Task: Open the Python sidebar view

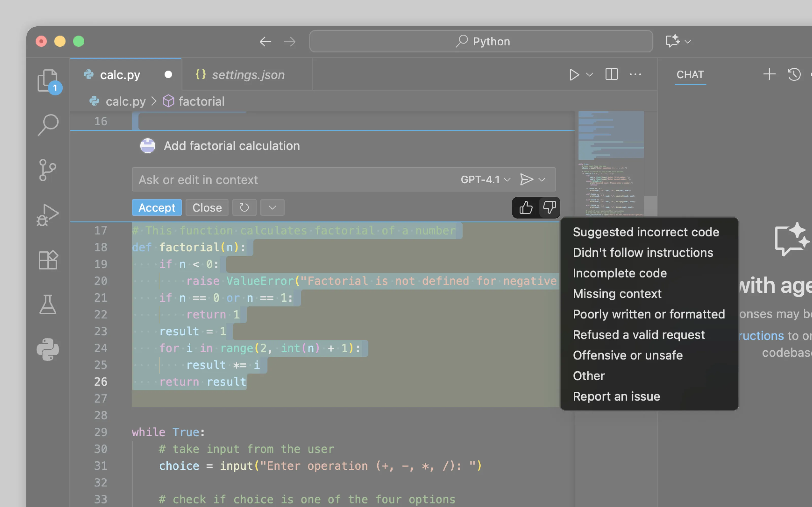Action: click(48, 349)
